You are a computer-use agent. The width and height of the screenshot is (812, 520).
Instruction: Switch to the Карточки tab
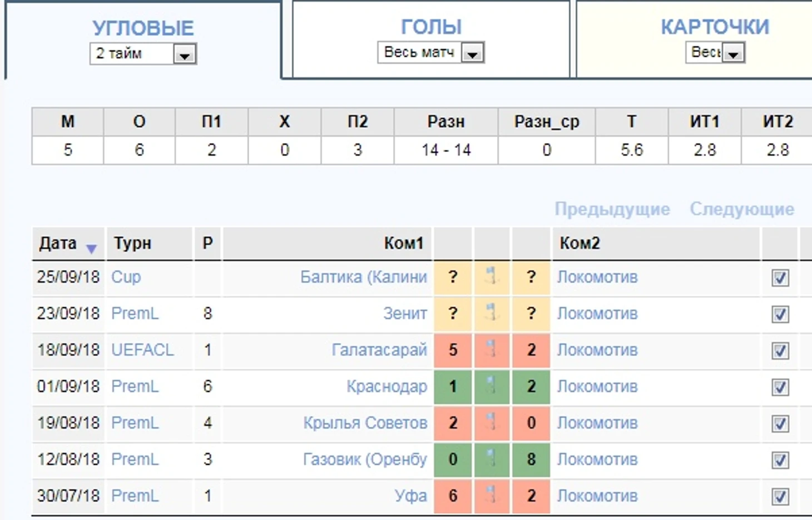click(715, 27)
